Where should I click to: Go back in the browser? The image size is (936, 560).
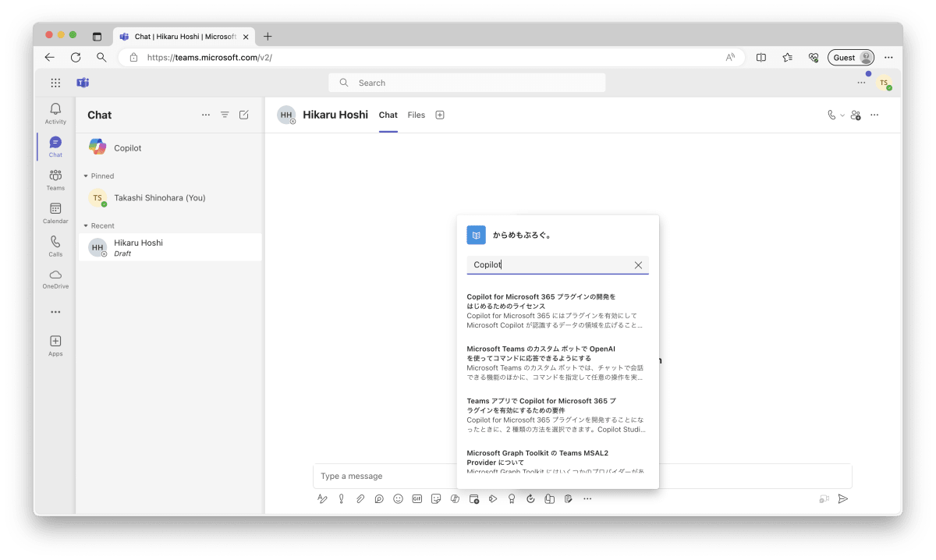50,58
